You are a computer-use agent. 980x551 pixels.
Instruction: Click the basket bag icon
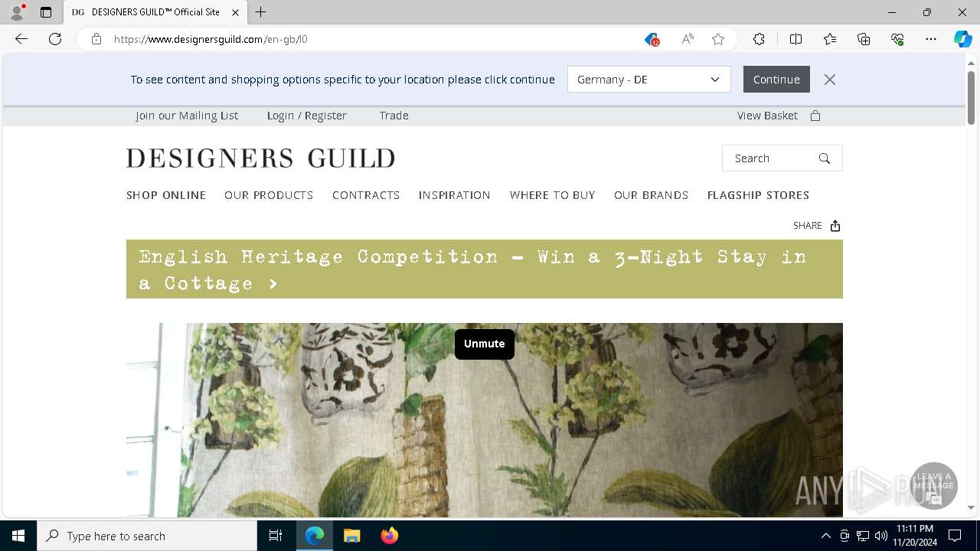coord(815,116)
